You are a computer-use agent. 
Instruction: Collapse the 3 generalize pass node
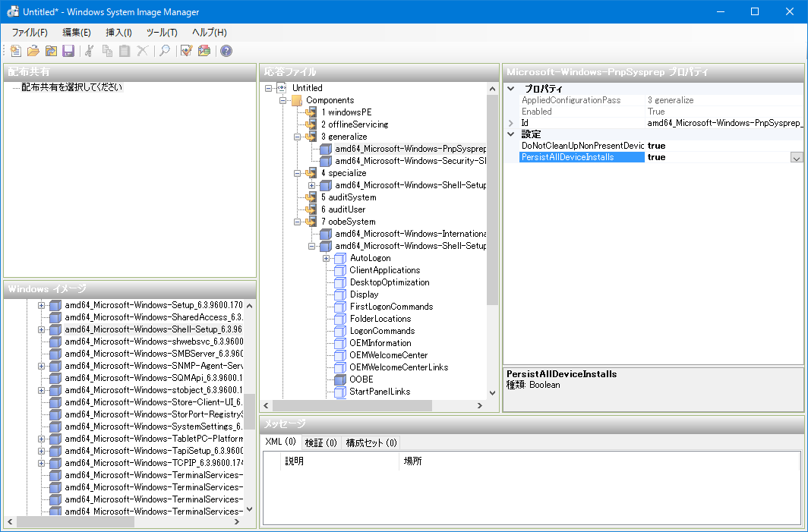coord(298,137)
